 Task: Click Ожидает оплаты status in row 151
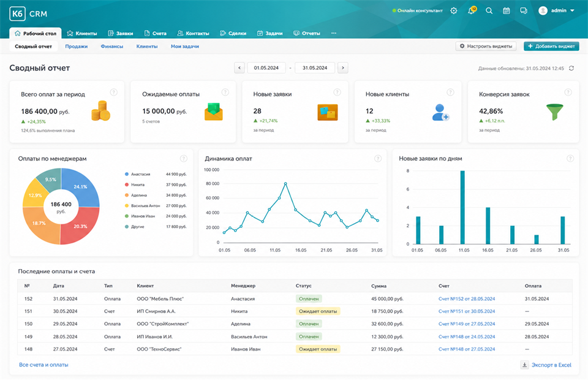(x=318, y=311)
